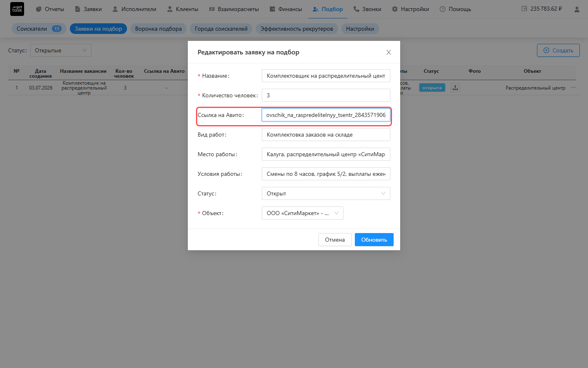Switch to the Соискатели tab
The image size is (588, 368).
39,29
